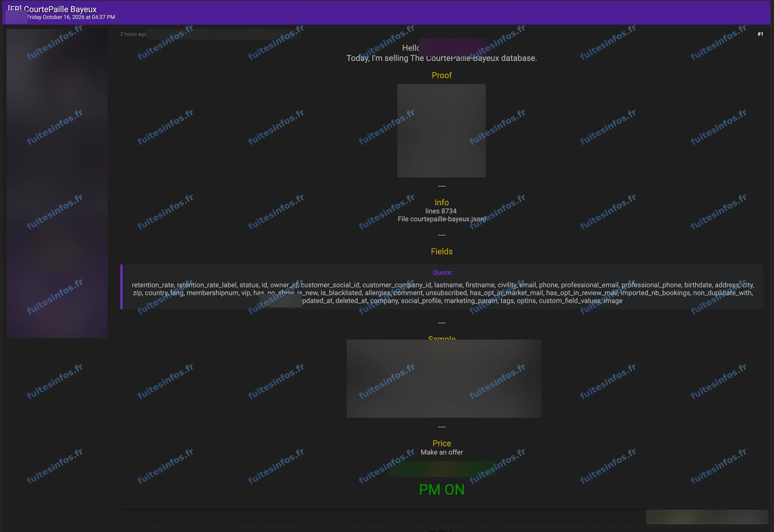Open the blurred Proof image thumbnail
This screenshot has width=774, height=532.
pos(442,131)
